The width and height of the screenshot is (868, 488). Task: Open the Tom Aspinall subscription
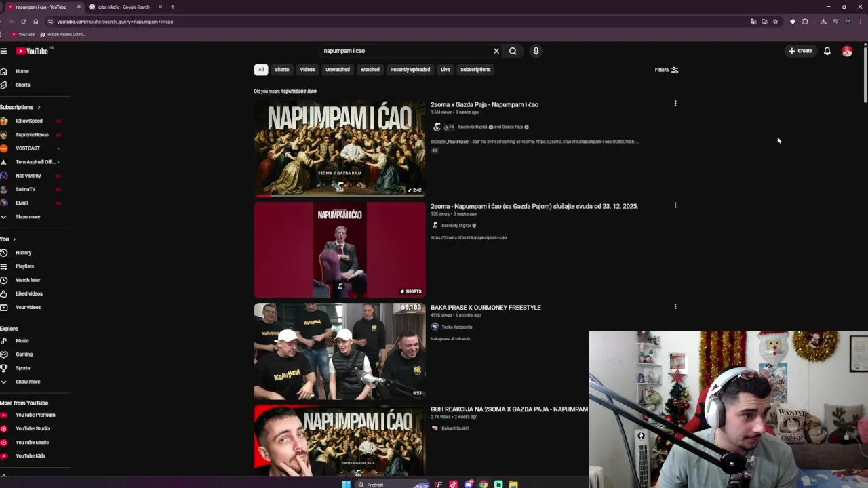point(35,162)
